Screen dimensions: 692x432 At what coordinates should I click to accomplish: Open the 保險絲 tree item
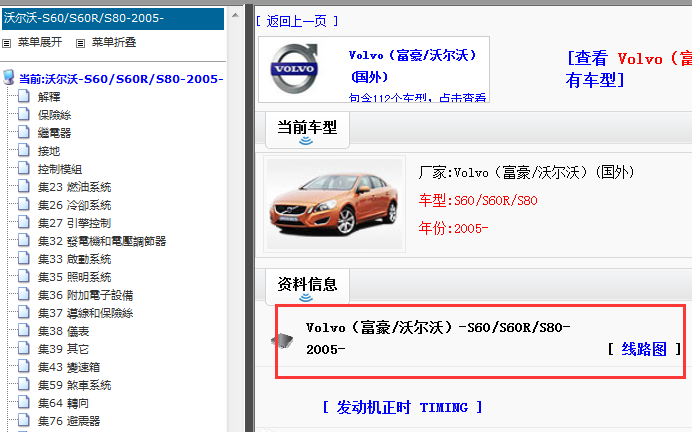tap(54, 115)
